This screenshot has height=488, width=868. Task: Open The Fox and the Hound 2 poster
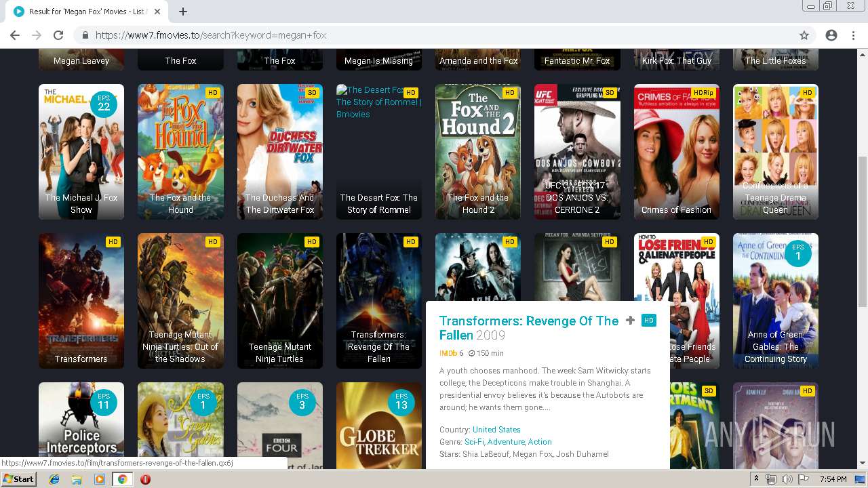[478, 152]
